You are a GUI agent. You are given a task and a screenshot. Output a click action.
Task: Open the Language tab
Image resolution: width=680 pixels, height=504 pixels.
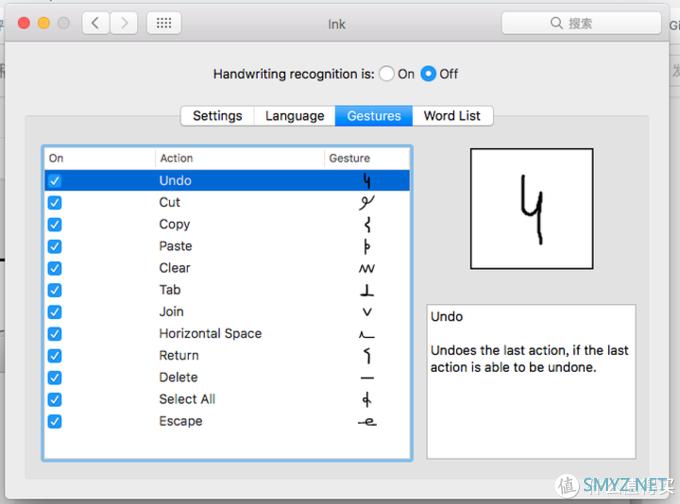(294, 116)
